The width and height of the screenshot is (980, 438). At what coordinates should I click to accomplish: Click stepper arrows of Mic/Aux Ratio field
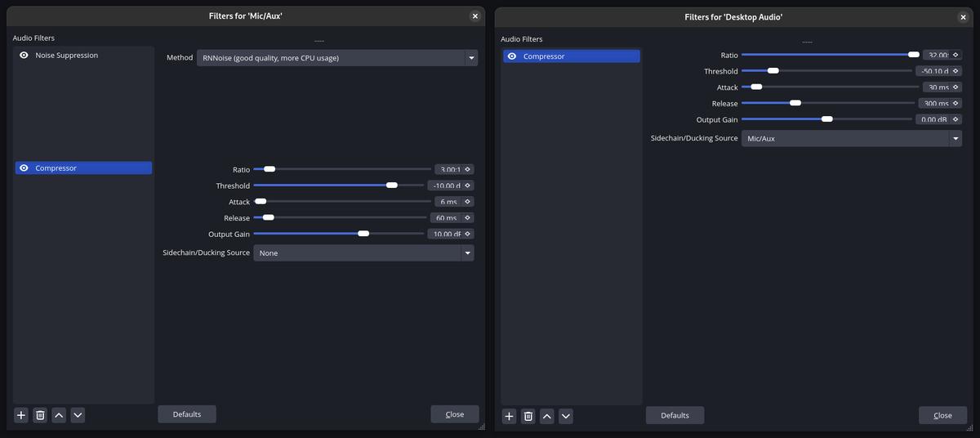coord(468,169)
